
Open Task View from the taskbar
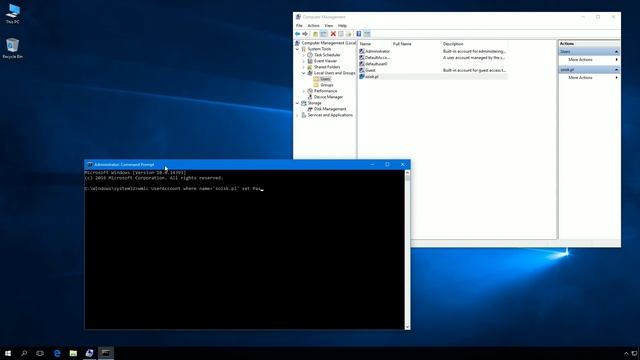tap(40, 353)
